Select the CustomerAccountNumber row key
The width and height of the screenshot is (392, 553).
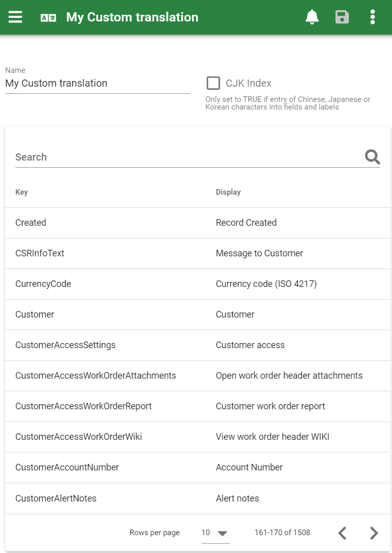[67, 467]
